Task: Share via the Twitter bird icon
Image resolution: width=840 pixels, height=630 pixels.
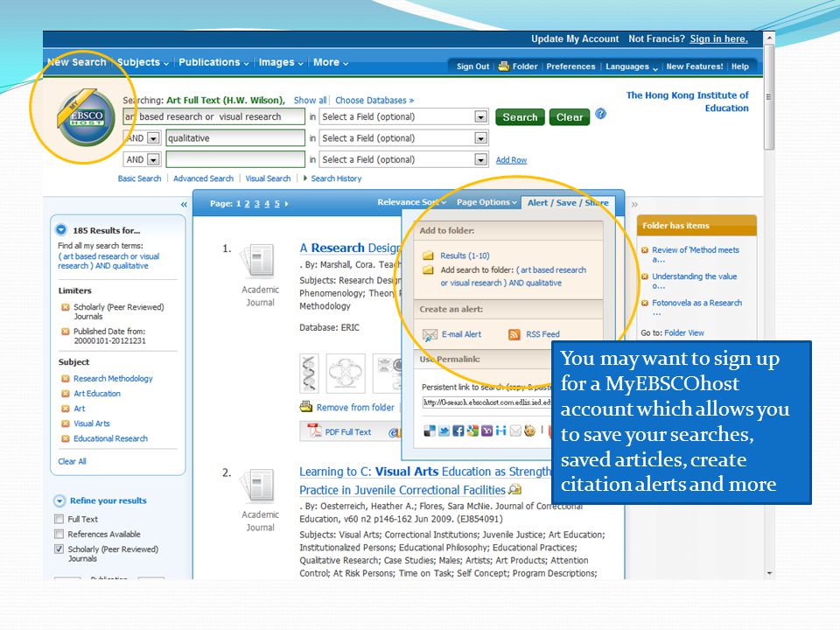Action: 444,430
